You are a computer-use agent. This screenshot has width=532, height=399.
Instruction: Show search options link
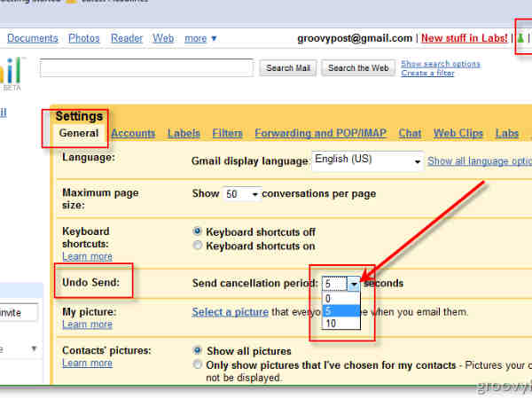pyautogui.click(x=441, y=64)
